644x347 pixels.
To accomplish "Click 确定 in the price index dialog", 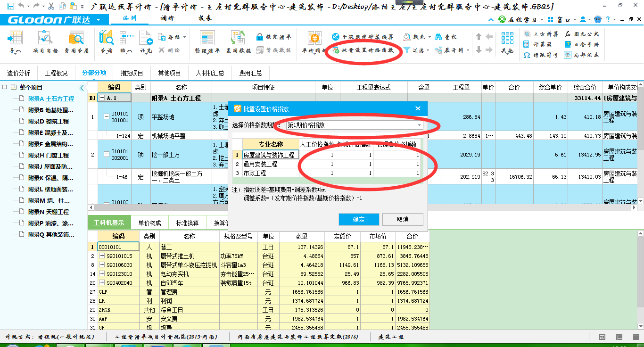I will [x=359, y=219].
